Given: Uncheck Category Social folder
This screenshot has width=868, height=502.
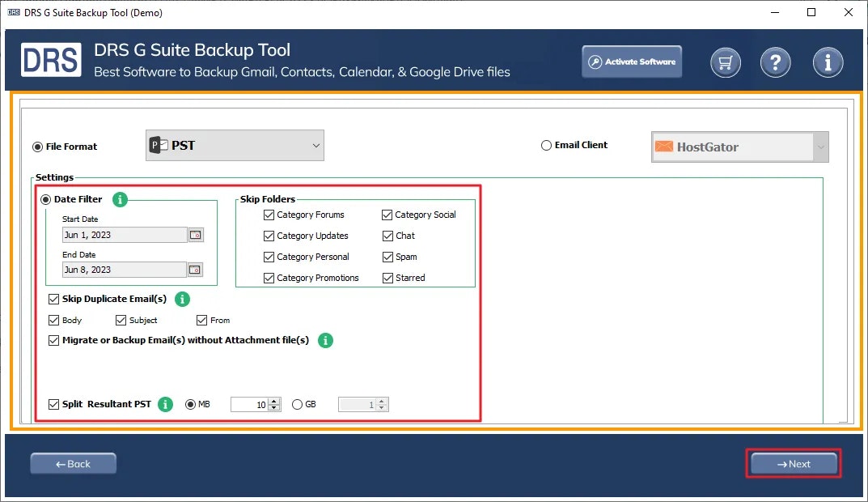Looking at the screenshot, I should [x=387, y=215].
